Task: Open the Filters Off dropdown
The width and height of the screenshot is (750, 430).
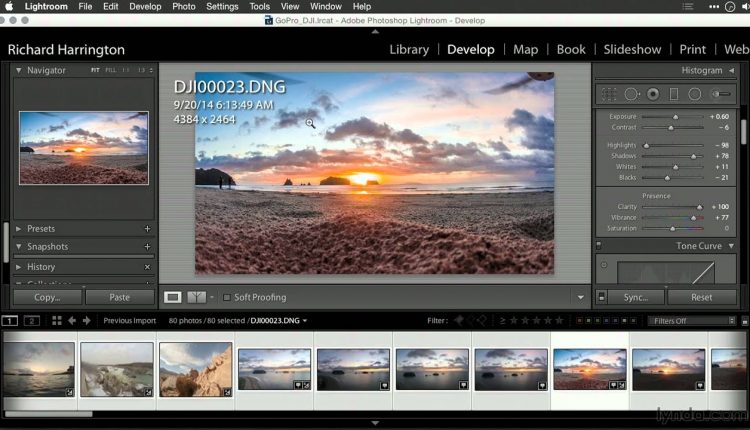Action: point(691,320)
